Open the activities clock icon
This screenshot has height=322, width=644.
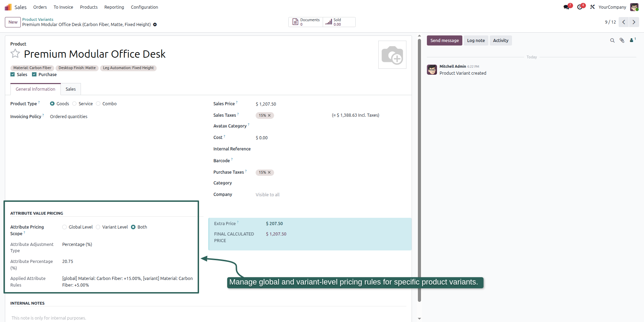click(580, 7)
